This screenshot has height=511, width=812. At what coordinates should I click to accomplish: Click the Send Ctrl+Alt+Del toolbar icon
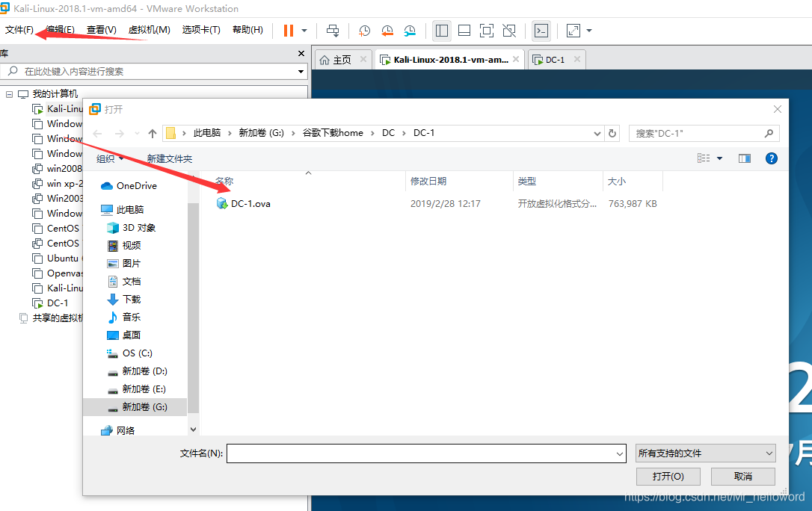(333, 31)
